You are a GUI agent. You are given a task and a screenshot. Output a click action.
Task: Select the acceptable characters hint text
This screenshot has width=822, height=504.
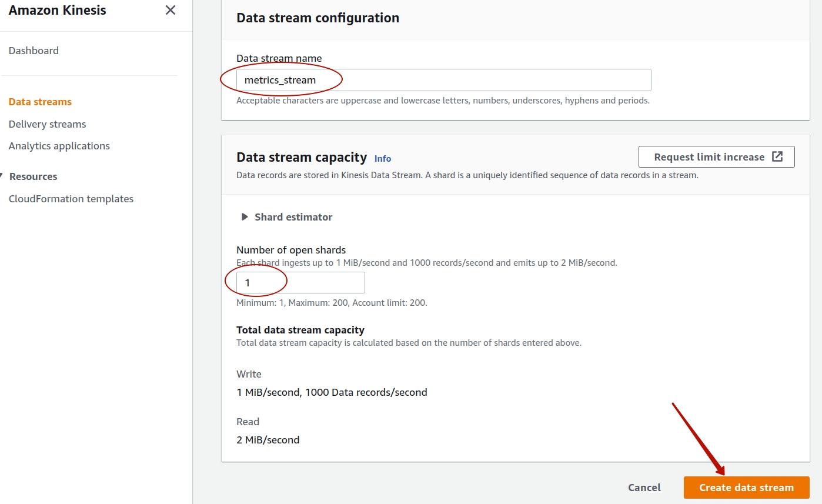(443, 101)
